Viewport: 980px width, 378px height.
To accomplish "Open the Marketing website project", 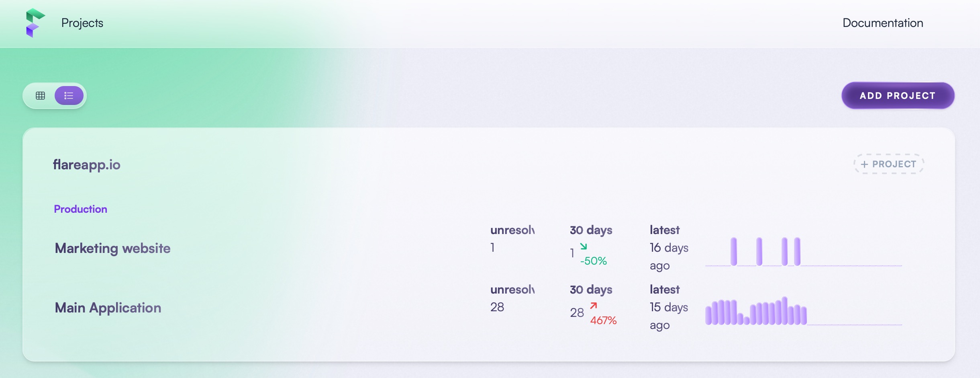I will [x=112, y=248].
